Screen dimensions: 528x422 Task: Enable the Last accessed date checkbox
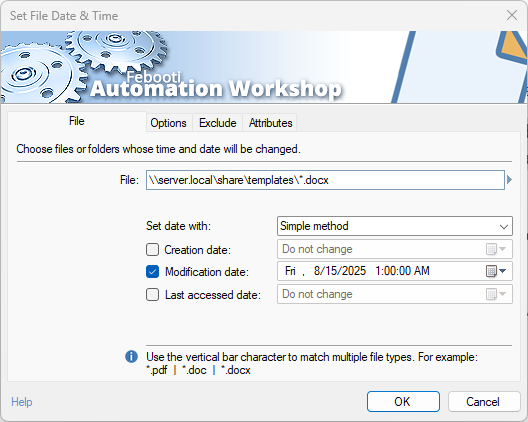(x=153, y=295)
